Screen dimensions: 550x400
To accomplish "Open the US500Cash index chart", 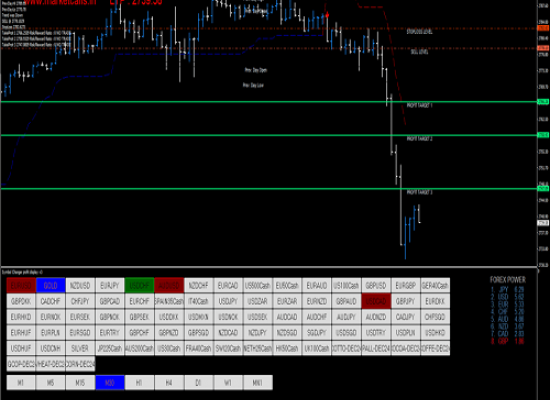I will pyautogui.click(x=257, y=285).
